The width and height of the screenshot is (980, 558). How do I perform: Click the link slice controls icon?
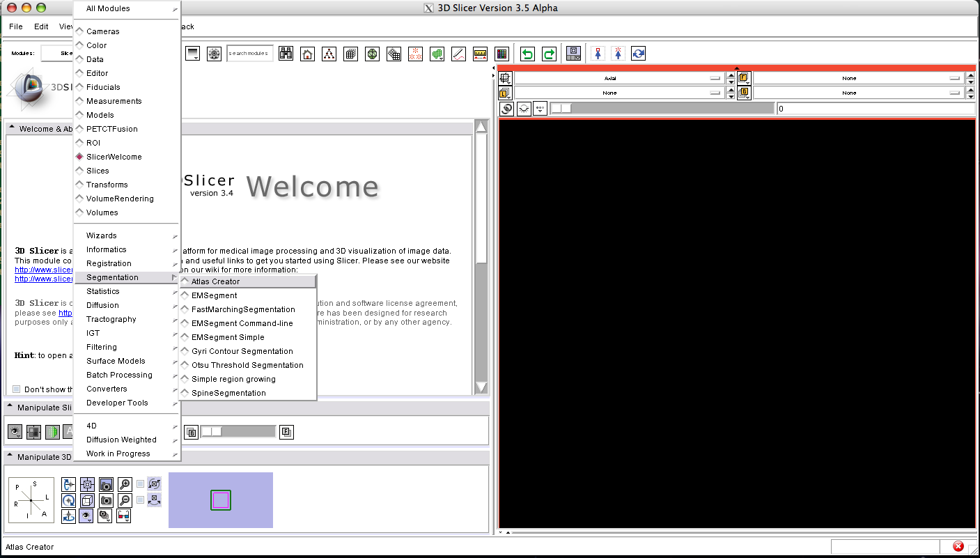point(506,109)
